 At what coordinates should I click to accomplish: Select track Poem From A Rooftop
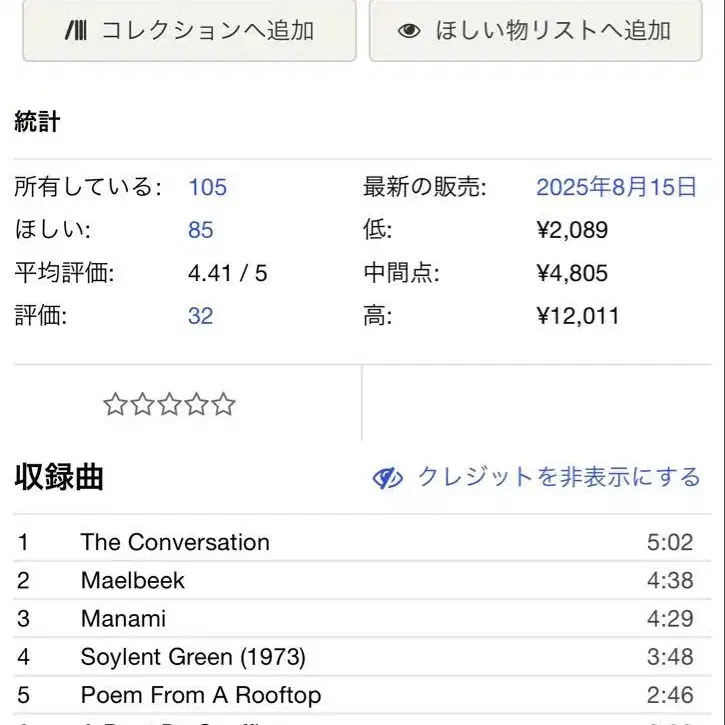201,695
